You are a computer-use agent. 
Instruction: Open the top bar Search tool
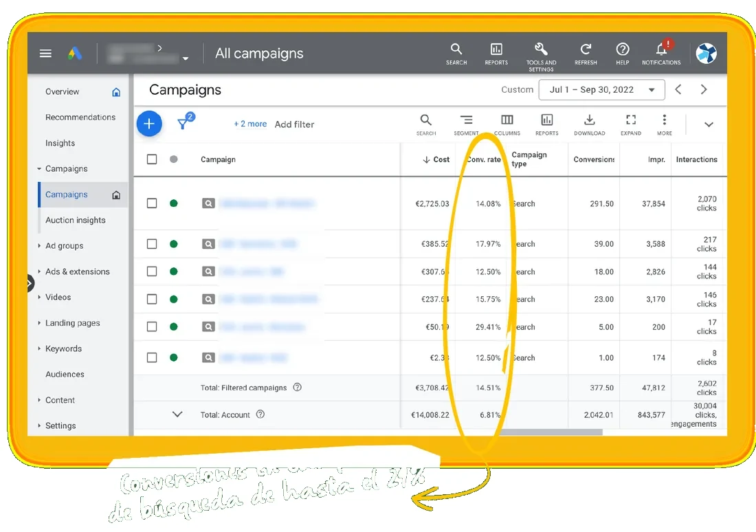(x=456, y=54)
